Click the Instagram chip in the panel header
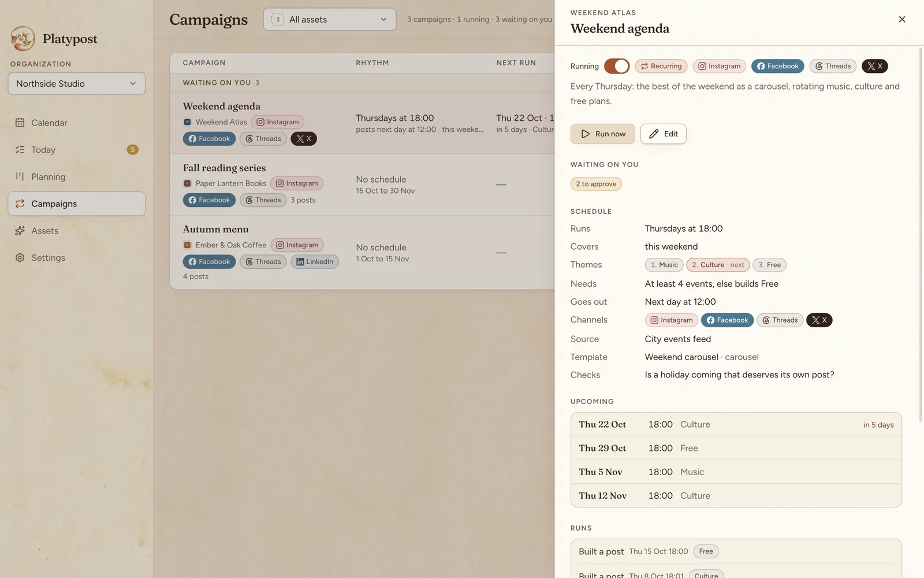The image size is (924, 578). [x=719, y=66]
